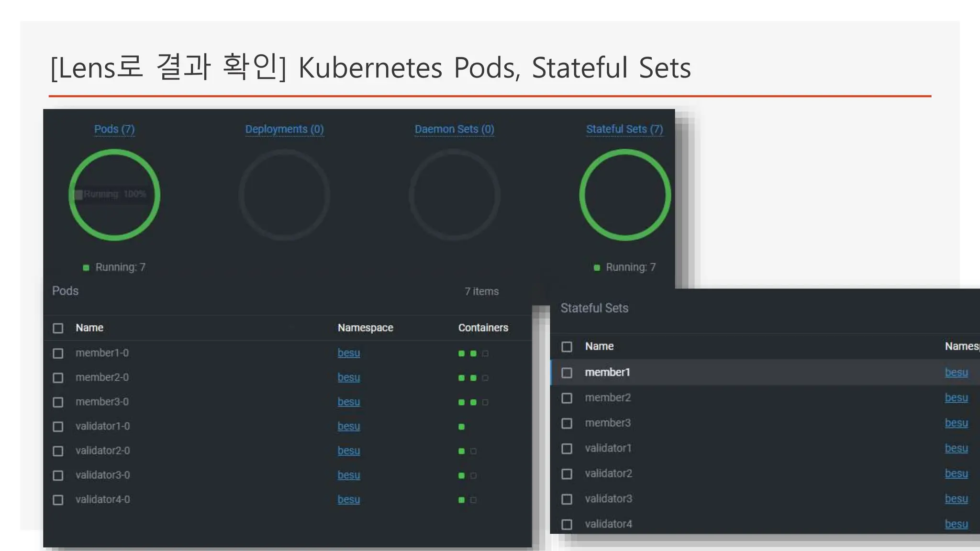Screen dimensions: 980x551
Task: Open besu namespace link for member3 set
Action: point(956,423)
